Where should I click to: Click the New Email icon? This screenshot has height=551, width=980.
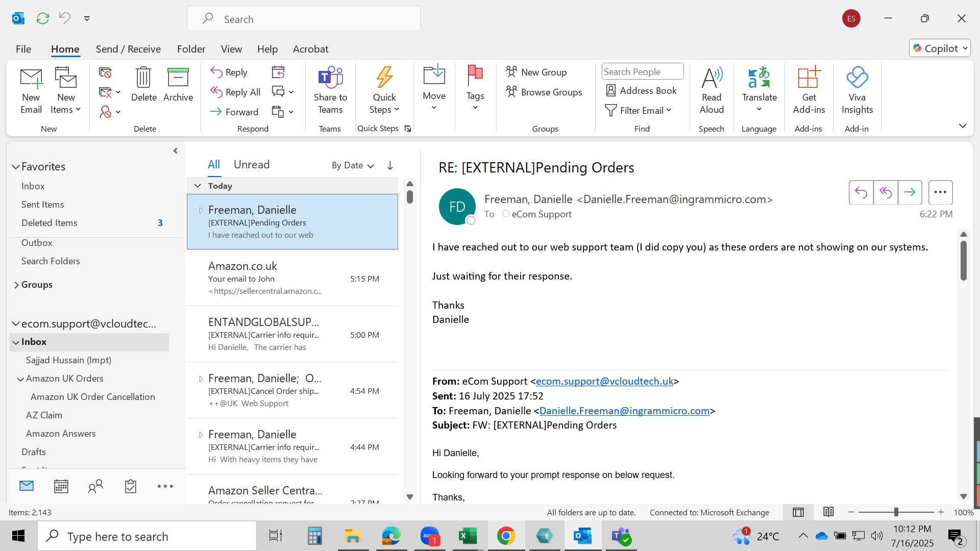[x=31, y=78]
